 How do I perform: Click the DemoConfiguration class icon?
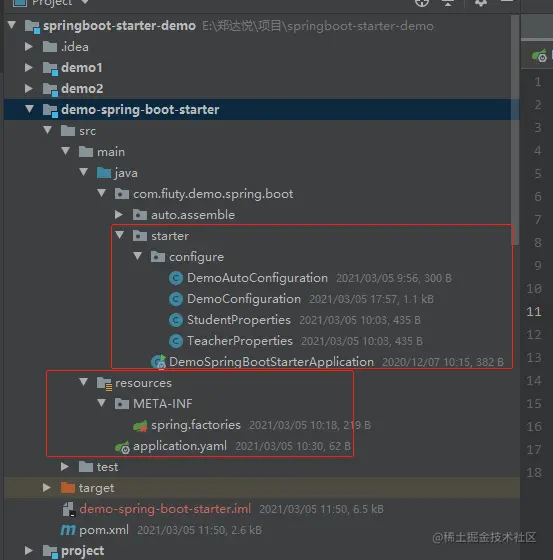(176, 299)
